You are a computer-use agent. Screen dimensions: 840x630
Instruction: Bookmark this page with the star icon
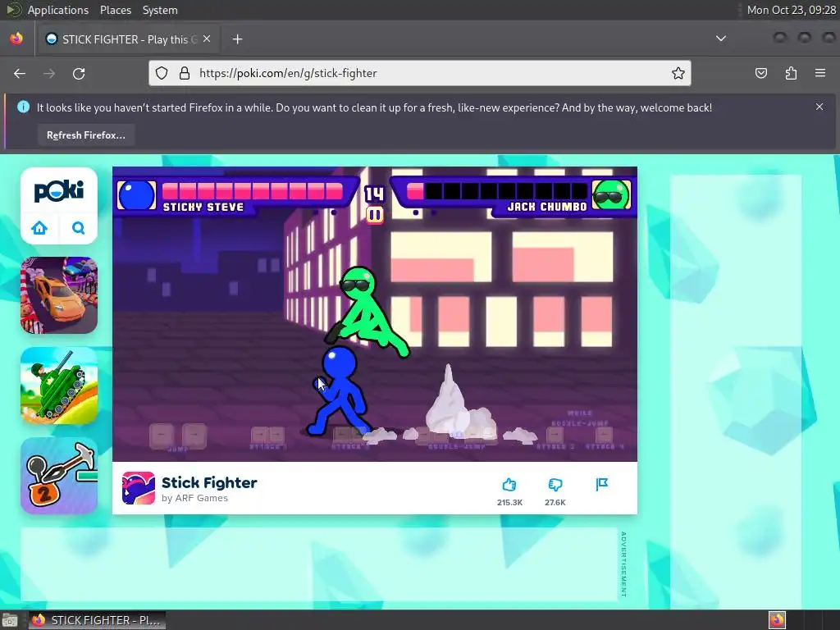point(678,73)
